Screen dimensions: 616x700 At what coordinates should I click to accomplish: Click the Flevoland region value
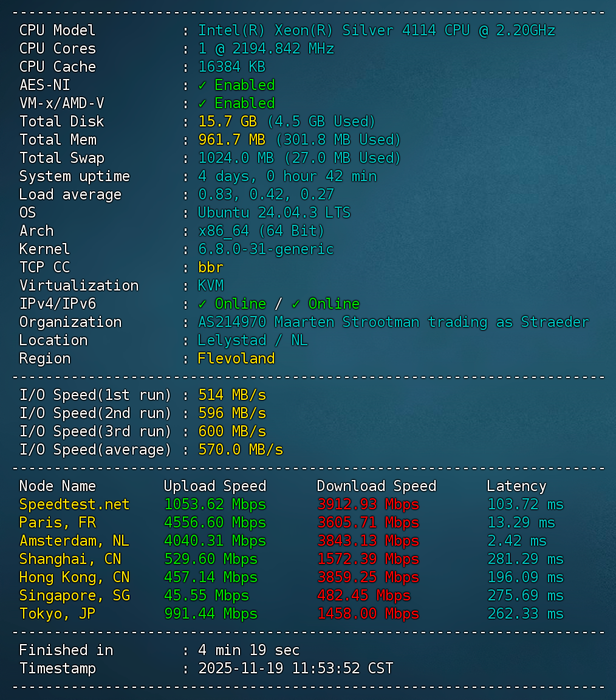(x=236, y=359)
